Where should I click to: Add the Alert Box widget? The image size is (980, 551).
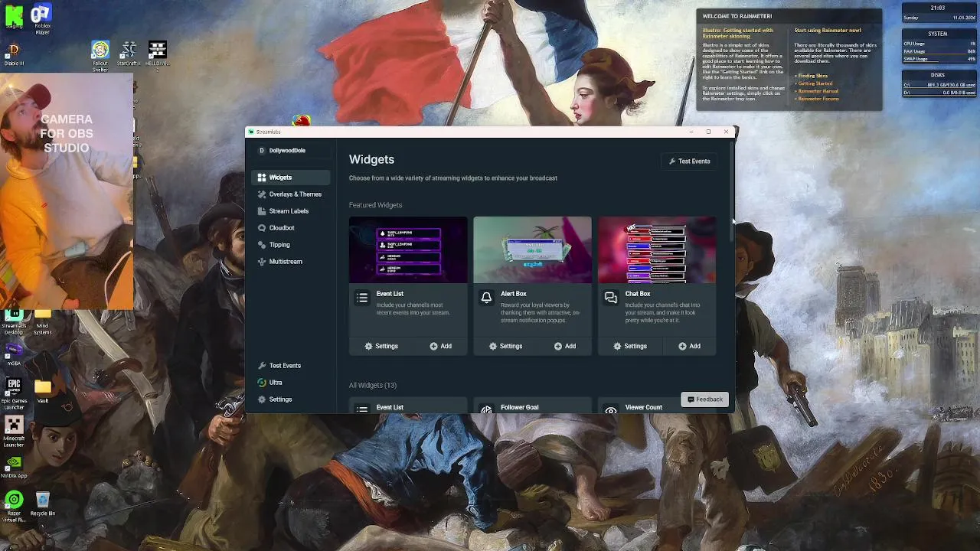tap(565, 346)
